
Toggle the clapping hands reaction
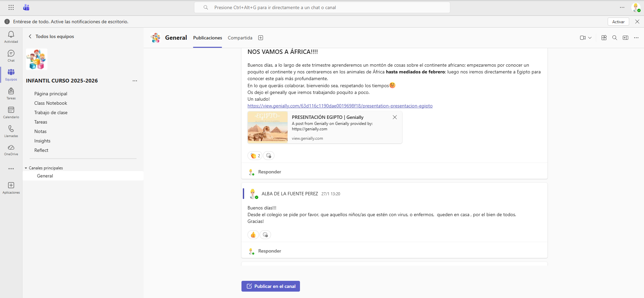point(255,156)
